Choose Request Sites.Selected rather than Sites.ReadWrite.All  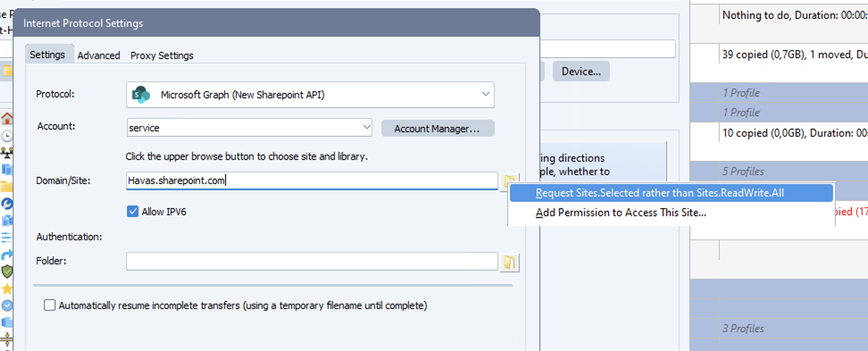click(x=671, y=193)
